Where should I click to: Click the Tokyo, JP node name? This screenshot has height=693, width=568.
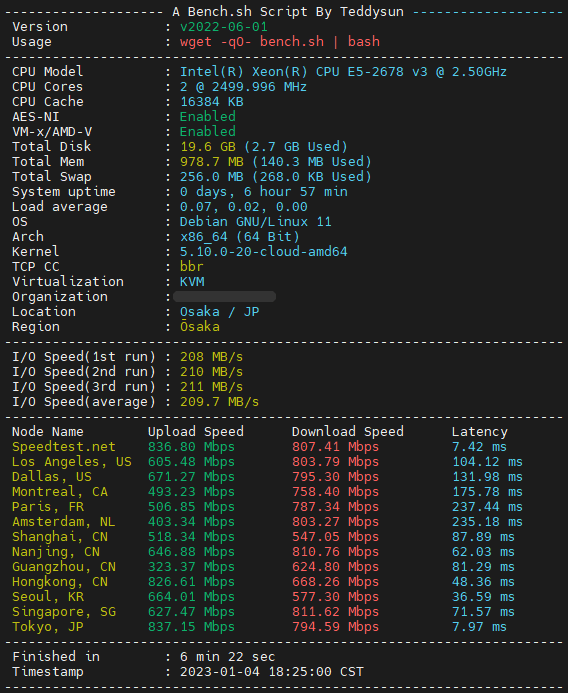(x=48, y=627)
